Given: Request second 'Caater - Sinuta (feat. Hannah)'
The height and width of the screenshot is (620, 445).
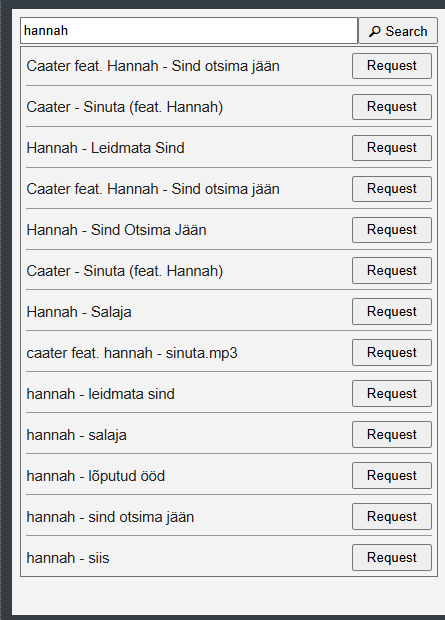Looking at the screenshot, I should tap(392, 271).
